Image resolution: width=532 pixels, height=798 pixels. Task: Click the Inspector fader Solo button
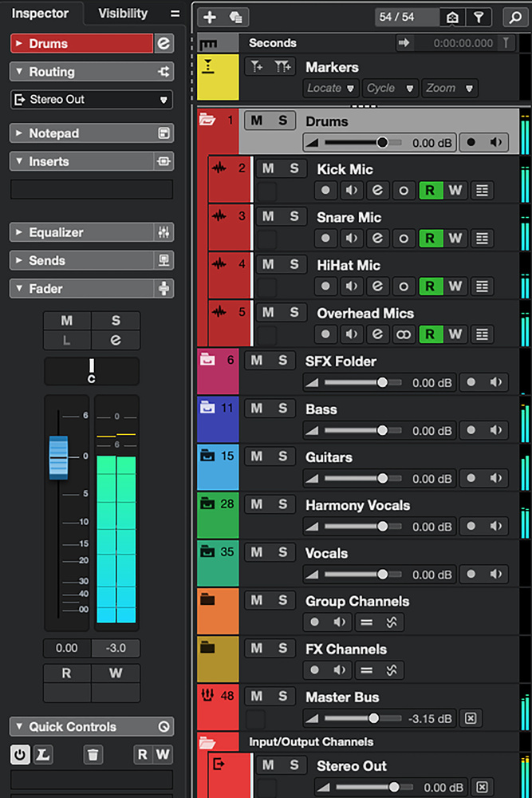tap(116, 321)
